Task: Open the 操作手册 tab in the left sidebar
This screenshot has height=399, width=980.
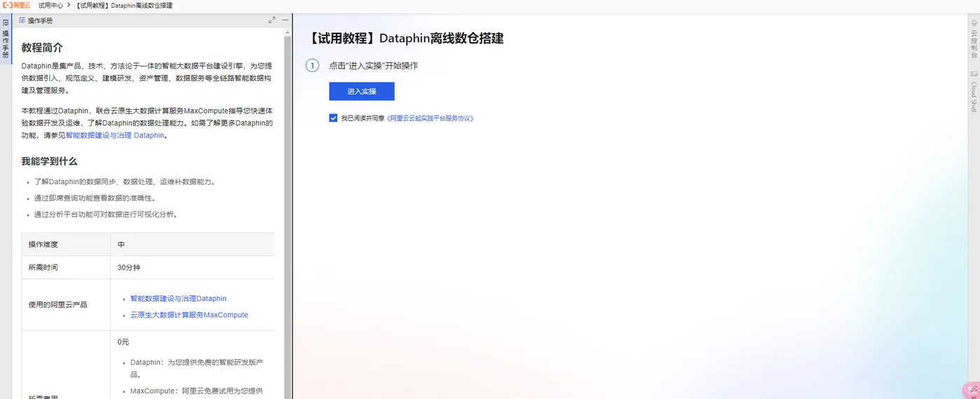Action: (x=6, y=38)
